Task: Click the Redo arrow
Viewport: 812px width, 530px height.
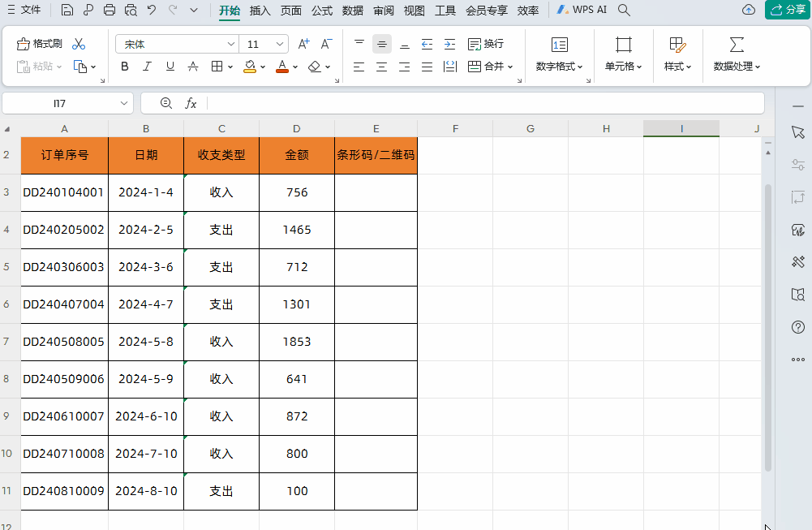Action: (173, 9)
